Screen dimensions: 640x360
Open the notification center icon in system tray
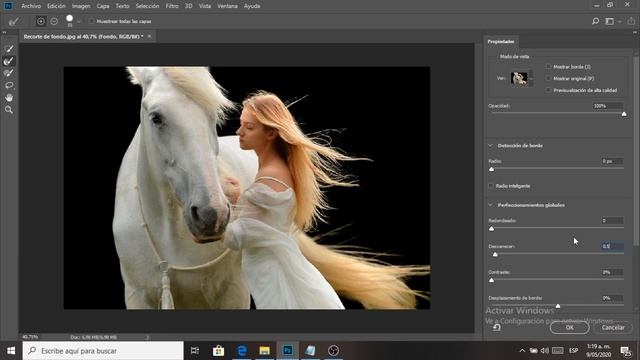(625, 351)
